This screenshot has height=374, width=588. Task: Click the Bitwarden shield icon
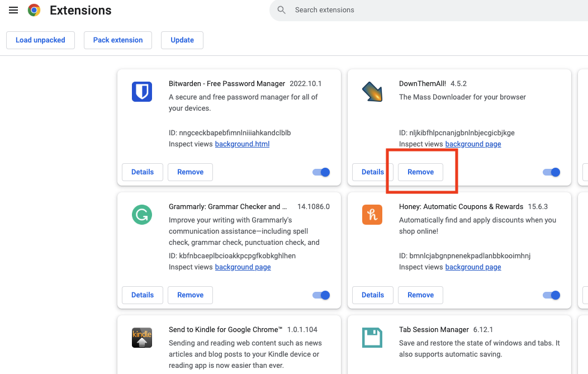point(142,92)
